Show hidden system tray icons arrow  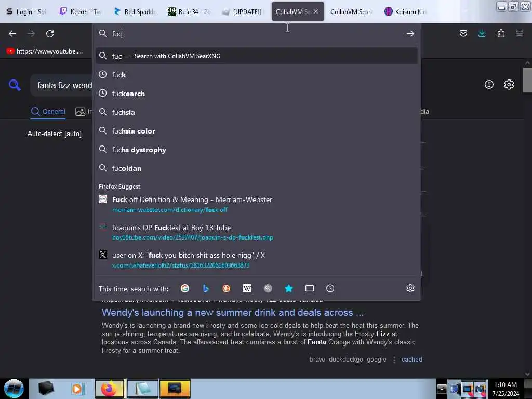point(442,389)
